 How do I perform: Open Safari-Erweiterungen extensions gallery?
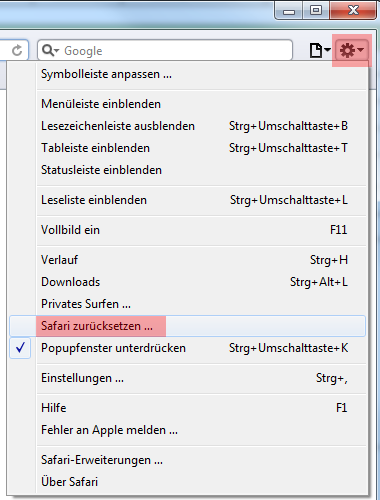click(x=188, y=460)
